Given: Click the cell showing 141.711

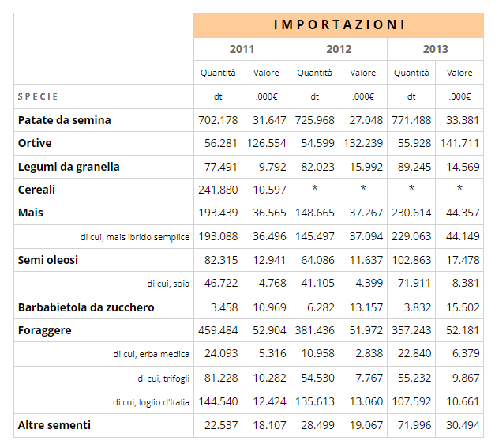Looking at the screenshot, I should click(459, 143).
